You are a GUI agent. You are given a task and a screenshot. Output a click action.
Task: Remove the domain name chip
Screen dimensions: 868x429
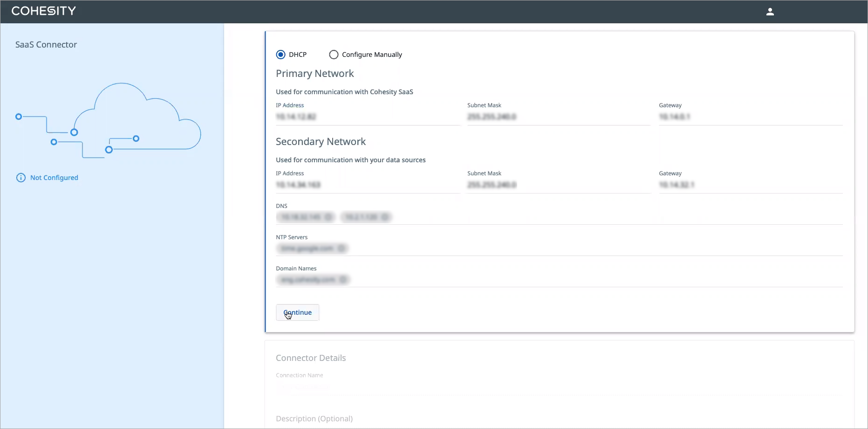(x=343, y=280)
